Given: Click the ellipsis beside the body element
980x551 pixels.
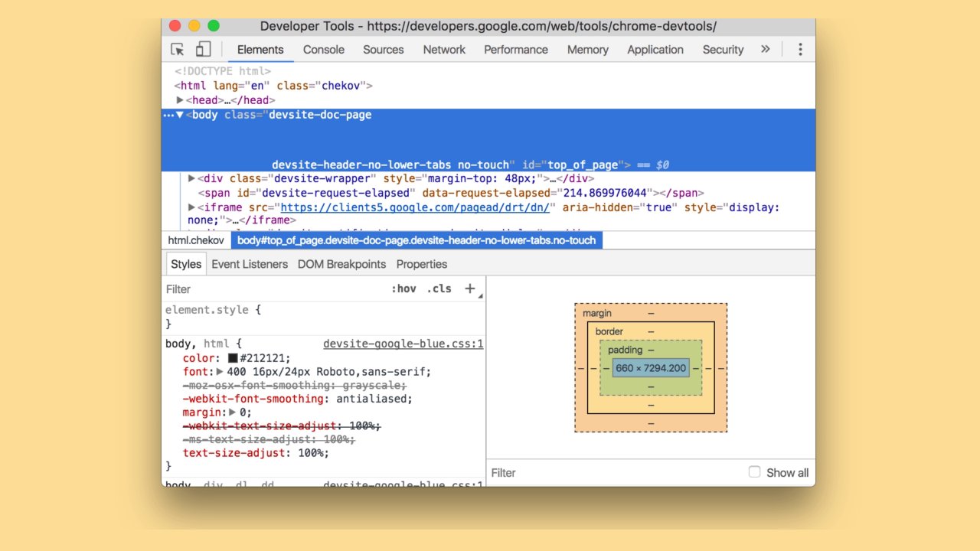Looking at the screenshot, I should point(168,116).
